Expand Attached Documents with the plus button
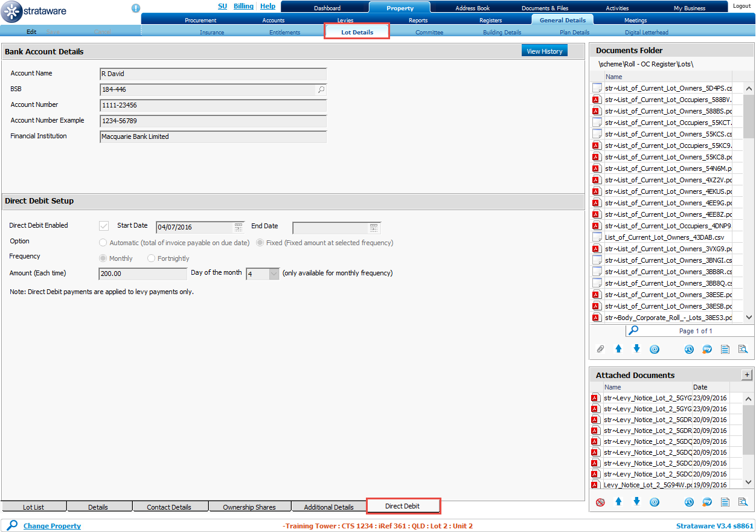Image resolution: width=756 pixels, height=532 pixels. (x=746, y=375)
